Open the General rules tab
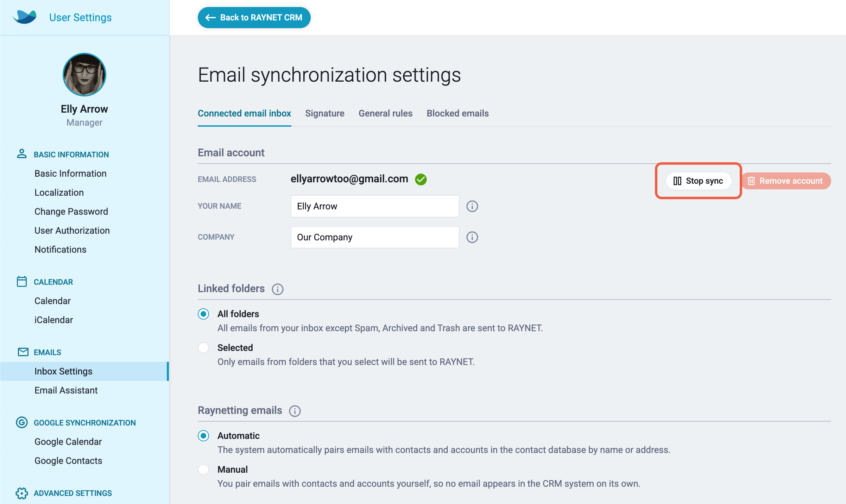Viewport: 846px width, 504px height. point(385,113)
